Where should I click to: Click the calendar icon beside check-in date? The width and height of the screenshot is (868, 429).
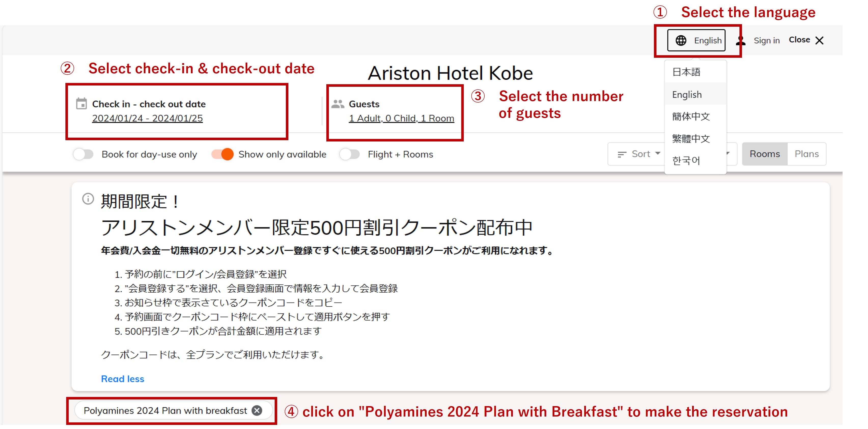[x=81, y=103]
